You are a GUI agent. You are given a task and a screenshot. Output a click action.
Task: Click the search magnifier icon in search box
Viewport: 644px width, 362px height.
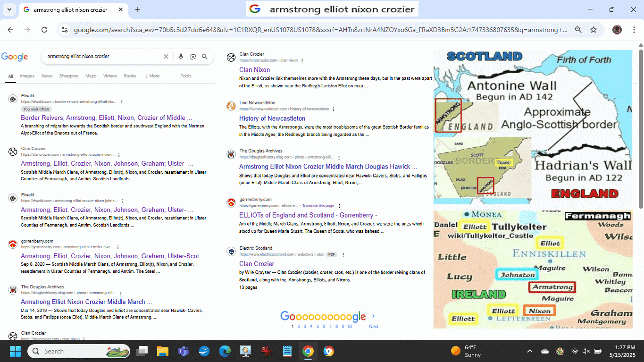point(205,57)
